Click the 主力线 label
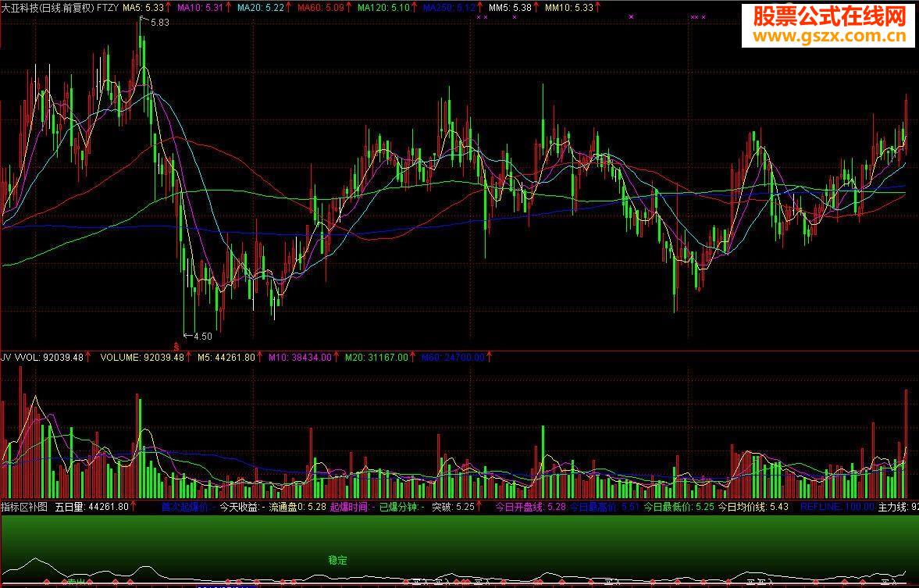This screenshot has width=919, height=588. click(892, 507)
